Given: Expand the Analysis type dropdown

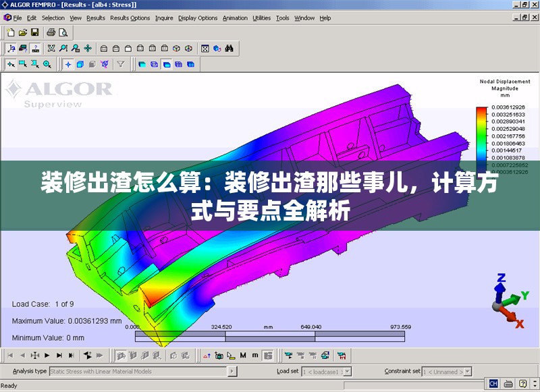Looking at the screenshot, I should pos(232,371).
